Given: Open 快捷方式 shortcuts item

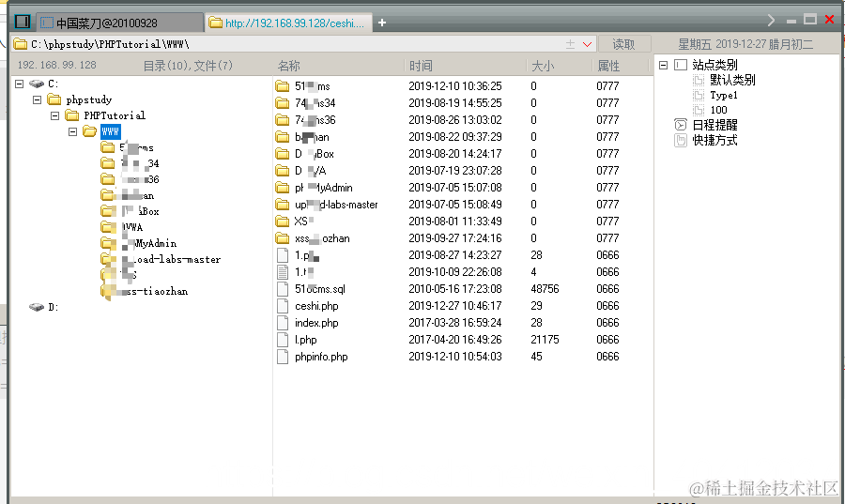Looking at the screenshot, I should tap(714, 140).
